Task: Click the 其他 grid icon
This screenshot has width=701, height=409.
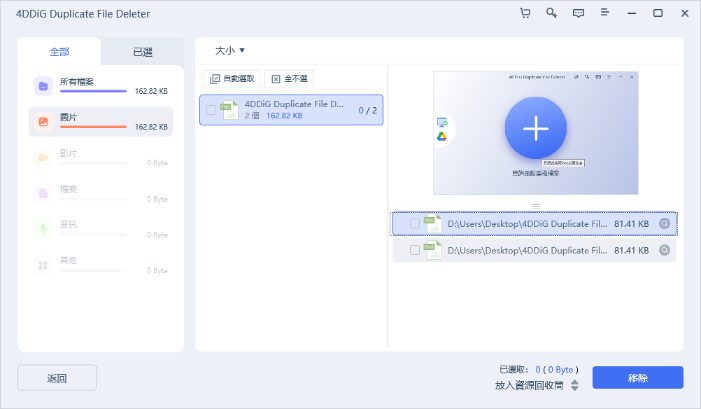Action: pyautogui.click(x=43, y=265)
